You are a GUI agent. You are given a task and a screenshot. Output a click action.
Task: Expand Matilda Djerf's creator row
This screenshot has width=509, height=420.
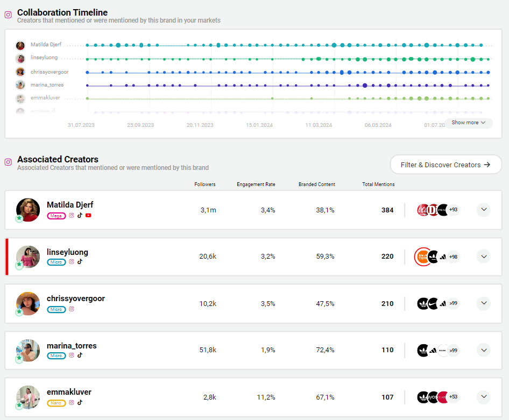(x=484, y=210)
